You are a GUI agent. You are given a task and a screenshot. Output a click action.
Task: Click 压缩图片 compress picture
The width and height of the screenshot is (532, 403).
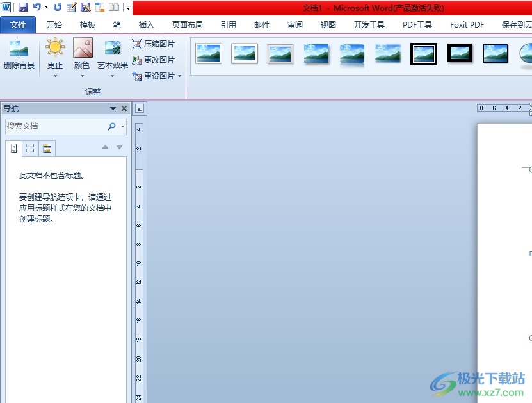[154, 44]
